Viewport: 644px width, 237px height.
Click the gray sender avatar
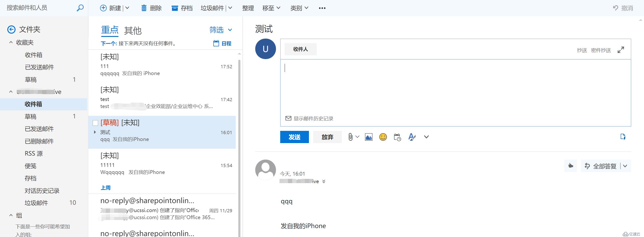[x=266, y=170]
